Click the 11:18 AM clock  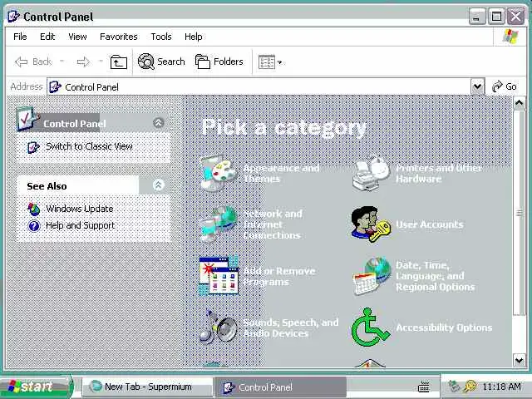(x=501, y=387)
